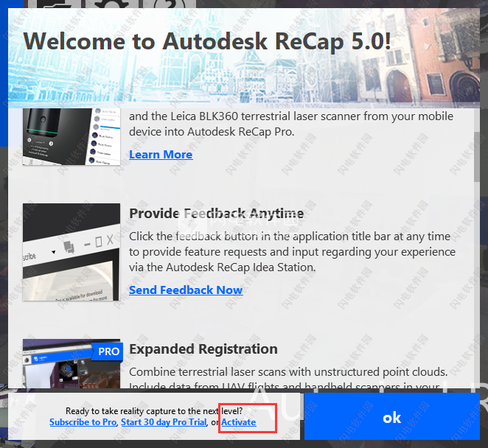Dismiss the welcome dialog with ok

click(392, 416)
